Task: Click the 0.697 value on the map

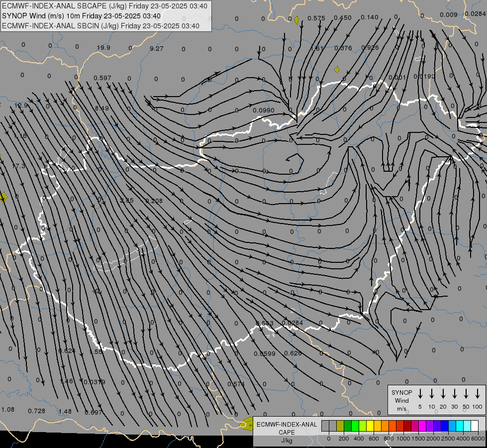Action: pyautogui.click(x=93, y=412)
